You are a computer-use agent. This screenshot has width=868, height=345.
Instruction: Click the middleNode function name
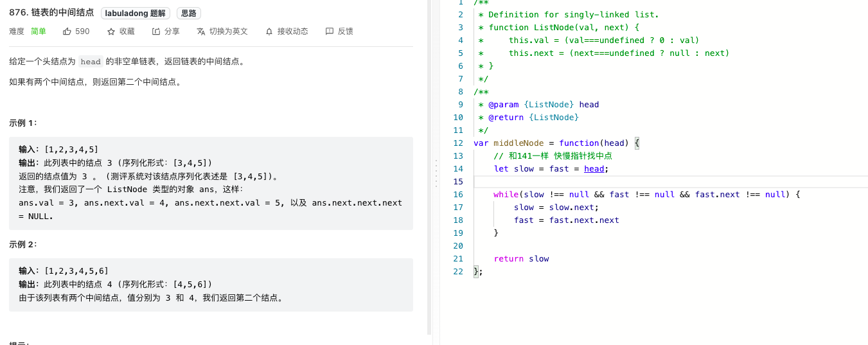[x=518, y=143]
